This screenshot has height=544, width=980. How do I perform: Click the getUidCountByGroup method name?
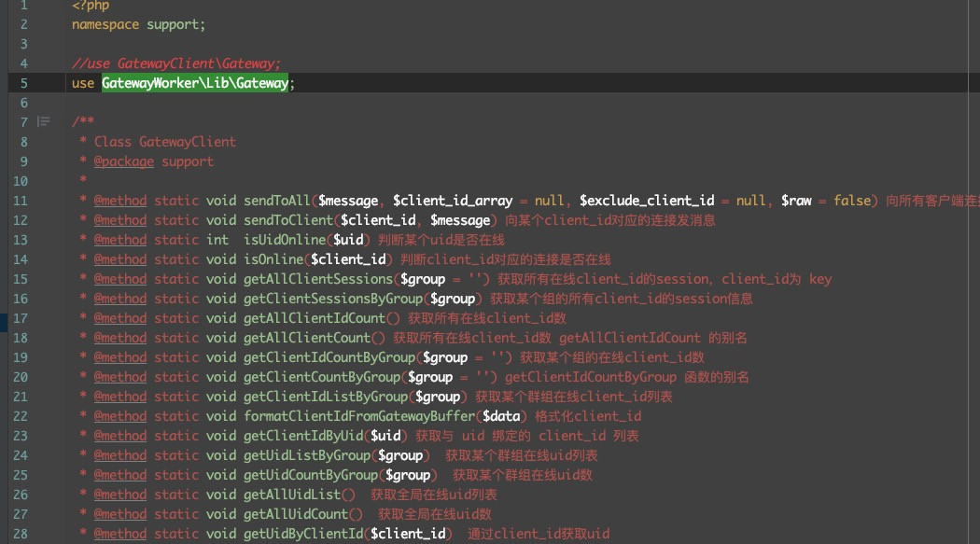coord(311,475)
